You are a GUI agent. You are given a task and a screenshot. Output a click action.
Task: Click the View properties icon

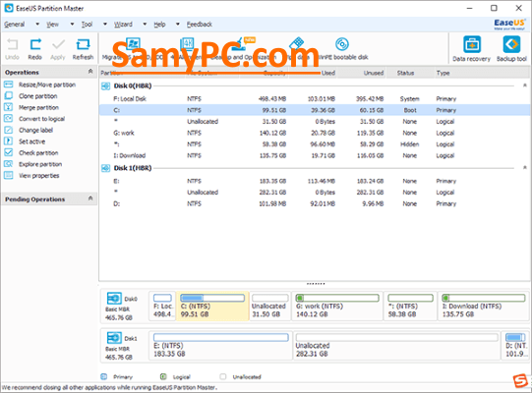point(9,175)
